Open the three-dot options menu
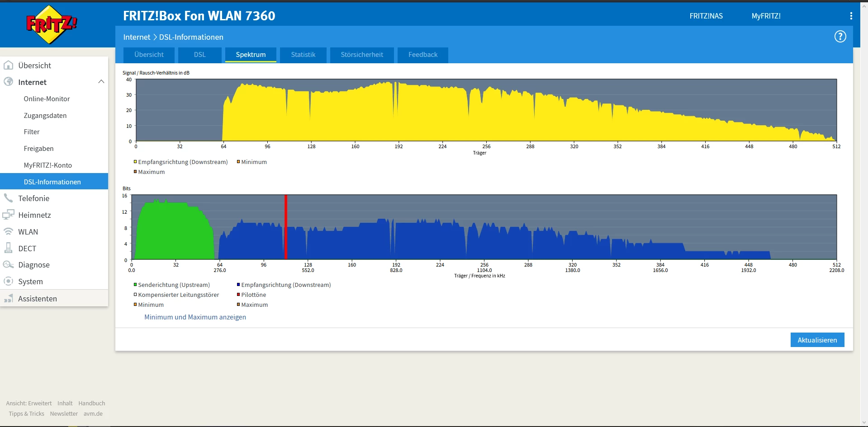The height and width of the screenshot is (427, 868). point(851,16)
